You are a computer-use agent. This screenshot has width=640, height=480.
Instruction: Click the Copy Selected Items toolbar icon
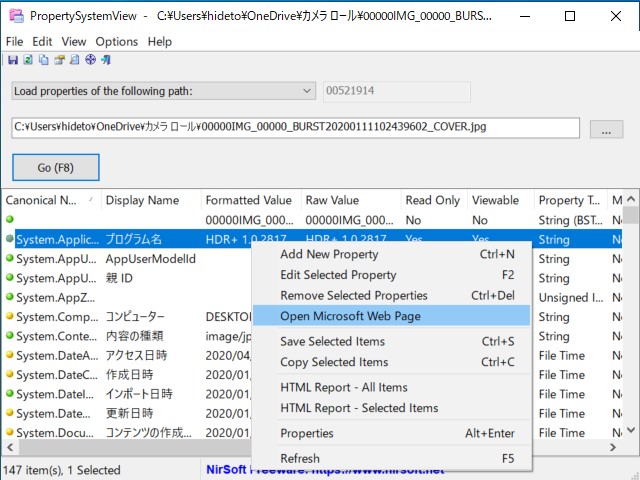tap(44, 60)
